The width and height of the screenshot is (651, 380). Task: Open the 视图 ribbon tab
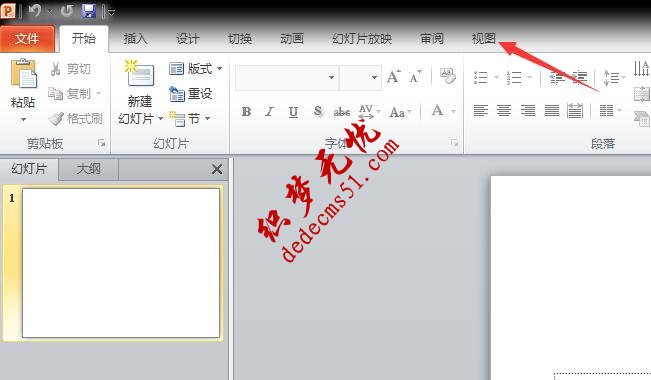tap(484, 39)
